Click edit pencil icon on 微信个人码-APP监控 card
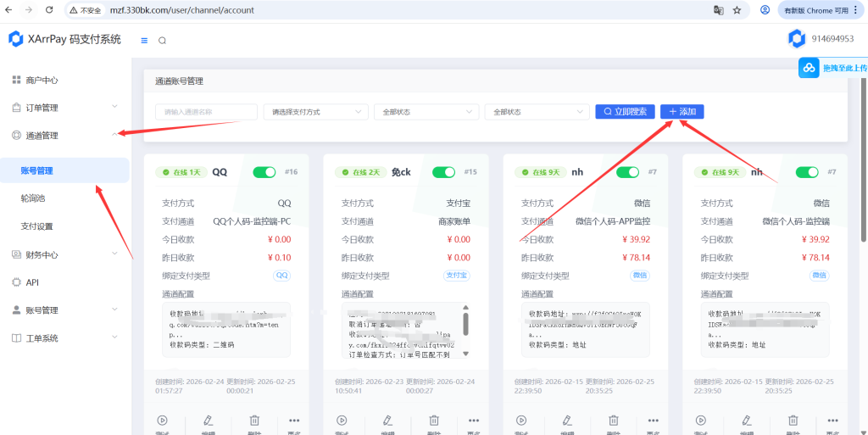868x435 pixels. [567, 420]
